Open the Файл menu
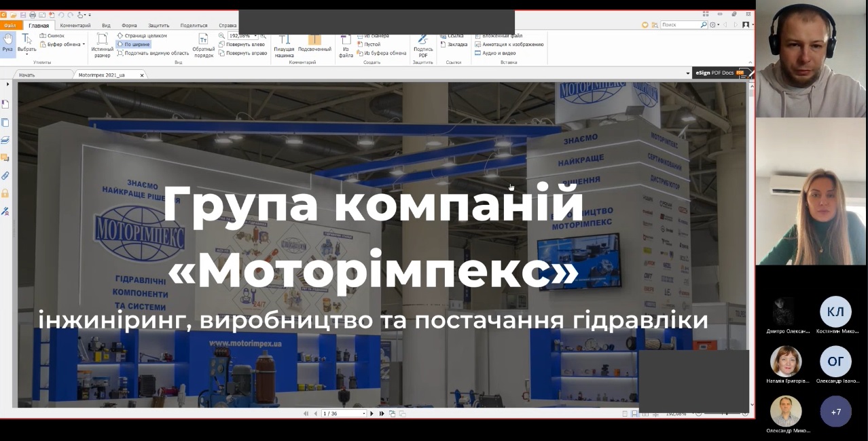The width and height of the screenshot is (868, 441). tap(10, 25)
